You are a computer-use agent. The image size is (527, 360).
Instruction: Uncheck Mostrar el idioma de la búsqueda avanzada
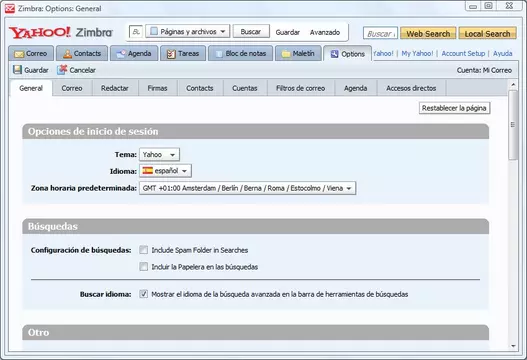point(144,294)
